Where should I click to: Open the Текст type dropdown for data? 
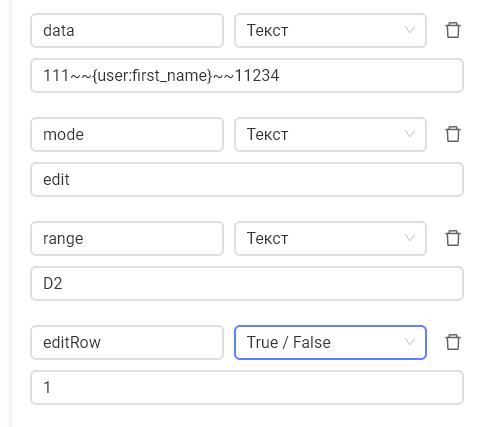pyautogui.click(x=330, y=30)
